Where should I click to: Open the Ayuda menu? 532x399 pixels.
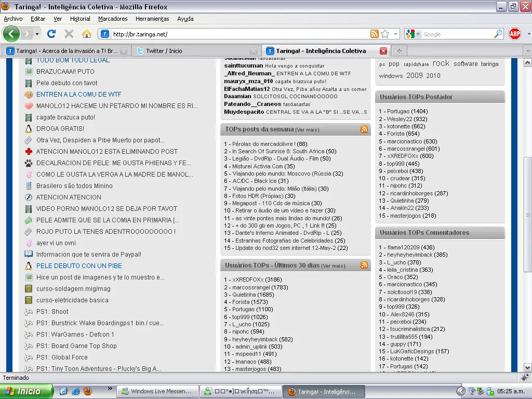pyautogui.click(x=185, y=19)
